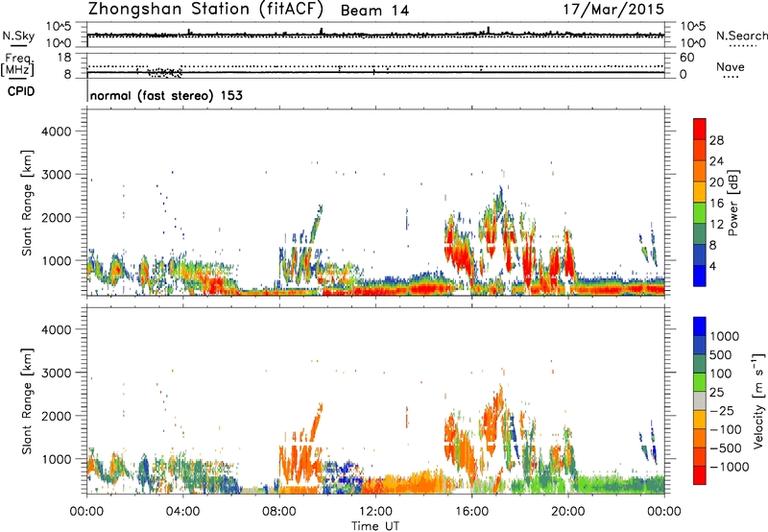Click the '12' tick on the power colorbar
768x532 pixels.
click(716, 224)
